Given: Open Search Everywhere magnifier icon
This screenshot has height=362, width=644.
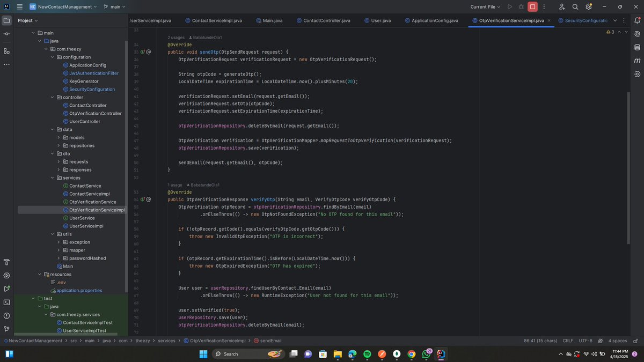Looking at the screenshot, I should [x=575, y=7].
